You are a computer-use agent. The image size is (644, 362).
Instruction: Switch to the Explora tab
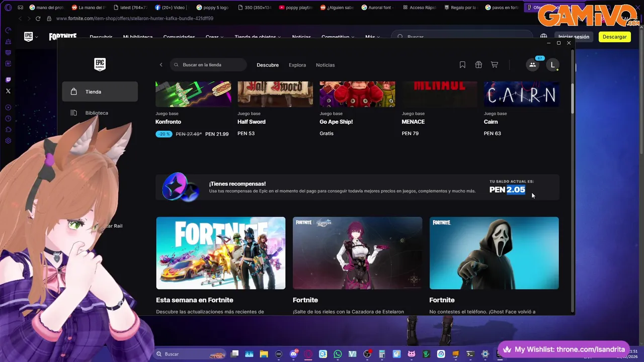pos(297,65)
